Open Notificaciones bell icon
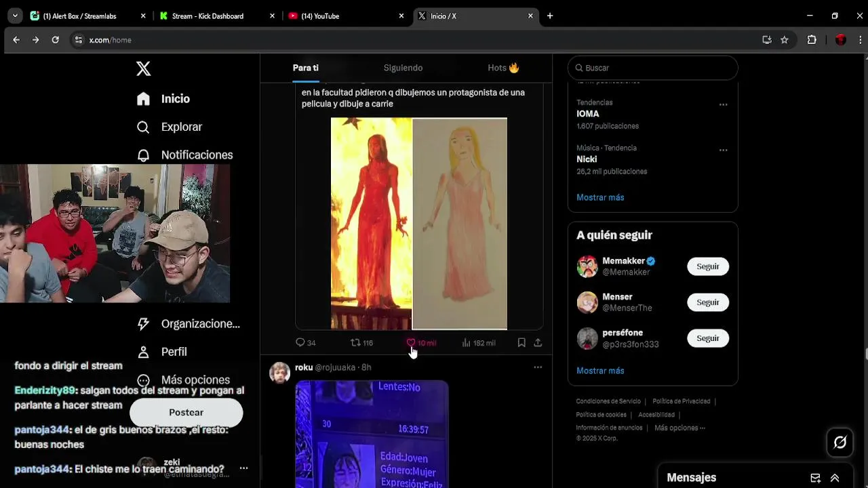 point(143,155)
